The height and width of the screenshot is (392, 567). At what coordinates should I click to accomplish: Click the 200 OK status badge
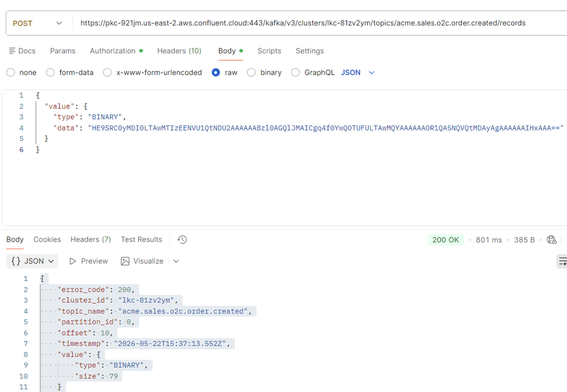(x=446, y=240)
